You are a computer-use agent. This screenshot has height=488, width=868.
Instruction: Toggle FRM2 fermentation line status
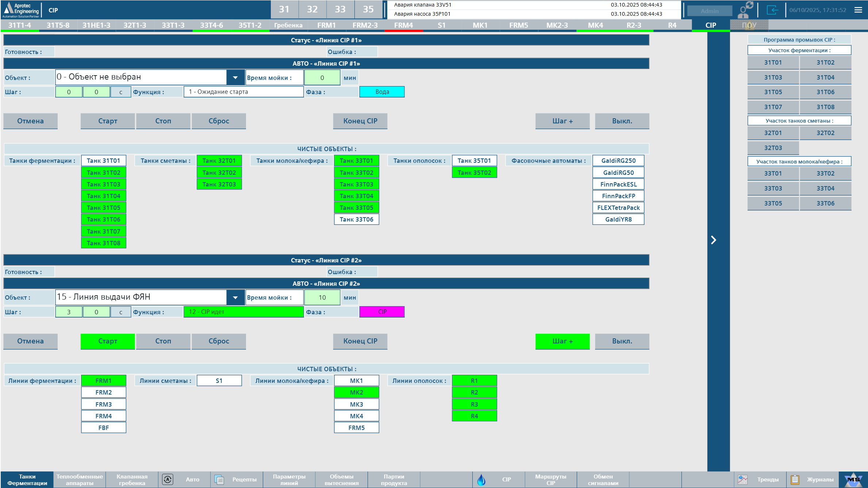coord(103,392)
